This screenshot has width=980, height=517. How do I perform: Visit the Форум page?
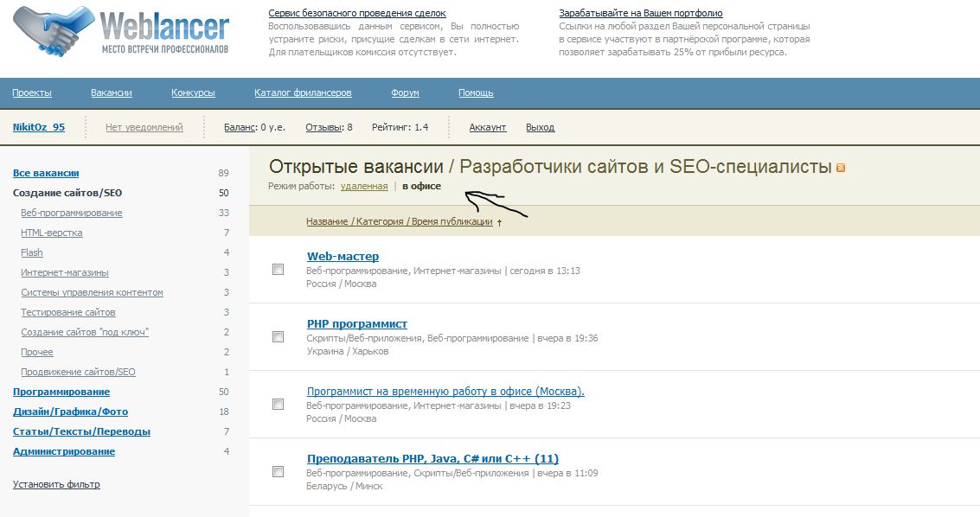405,93
